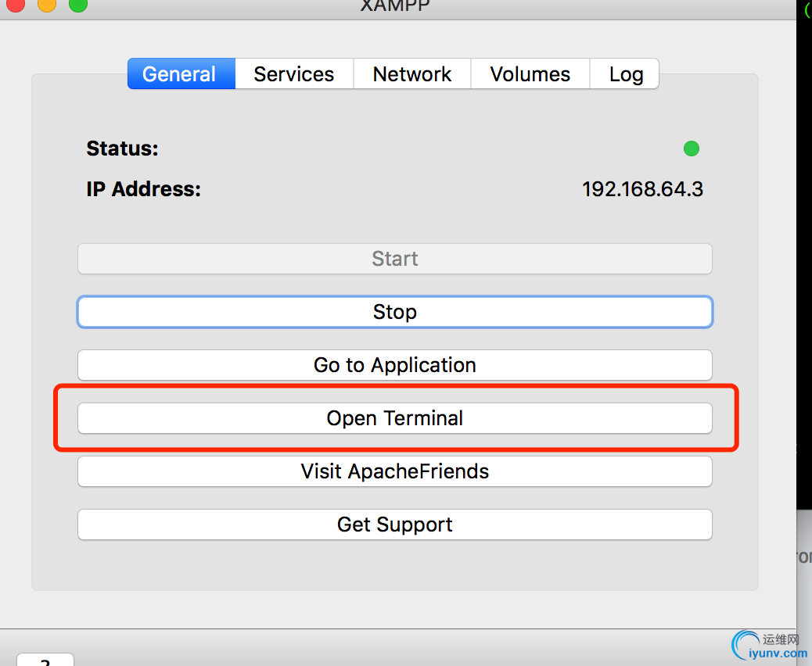Open the Network tab
The width and height of the screenshot is (812, 666).
pos(412,73)
